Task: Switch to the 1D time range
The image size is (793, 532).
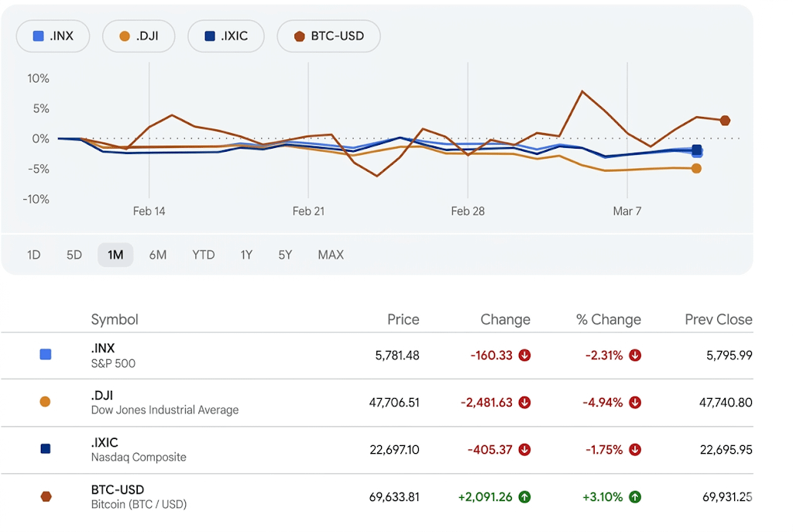Action: coord(33,255)
